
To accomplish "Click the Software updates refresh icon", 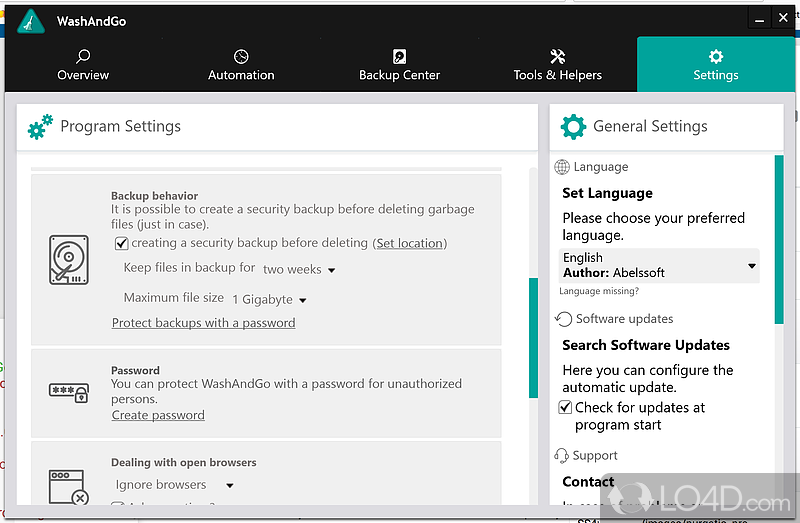I will pos(563,319).
